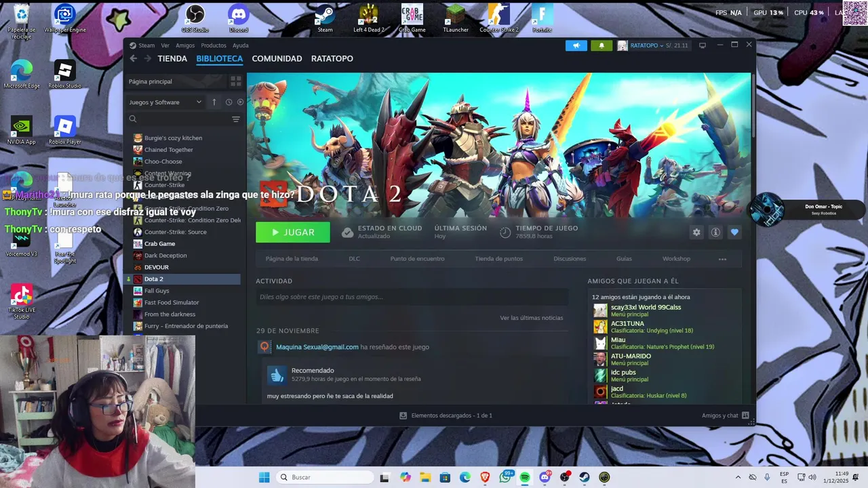Open the green notifications bell
The width and height of the screenshot is (868, 488).
click(601, 45)
